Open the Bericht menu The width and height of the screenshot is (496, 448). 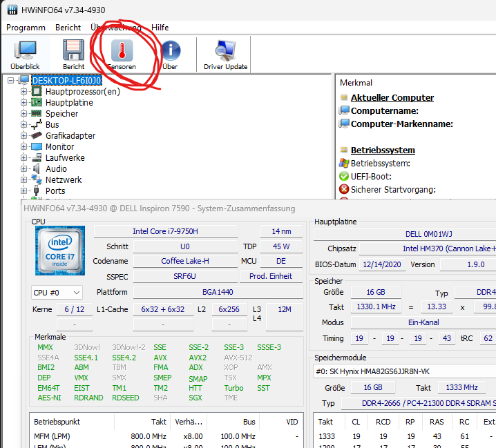coord(68,28)
